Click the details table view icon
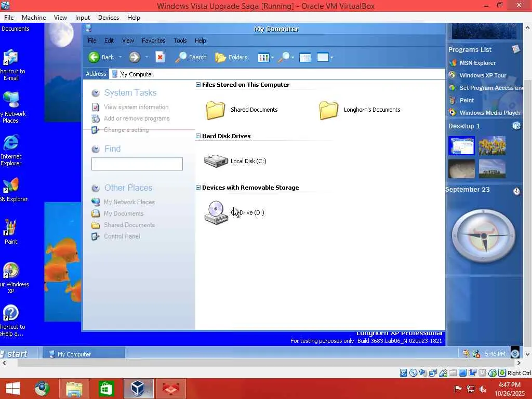This screenshot has width=532, height=399. (x=305, y=57)
